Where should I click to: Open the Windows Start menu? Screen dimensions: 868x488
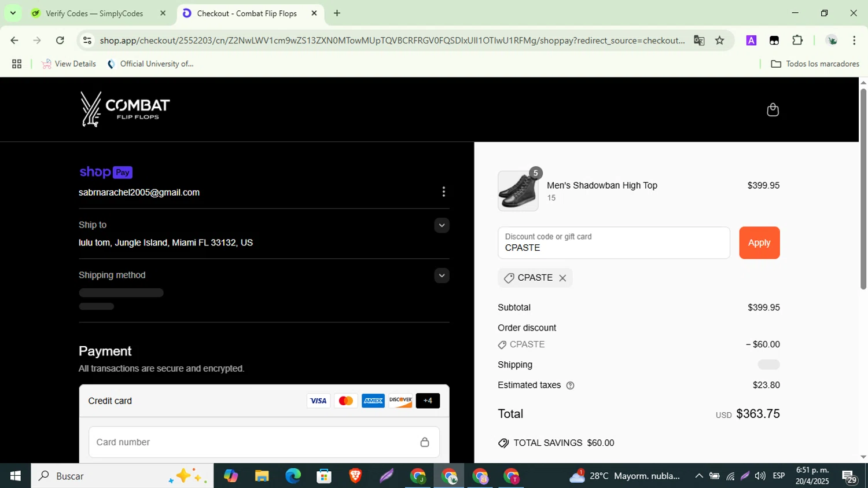[x=15, y=476]
